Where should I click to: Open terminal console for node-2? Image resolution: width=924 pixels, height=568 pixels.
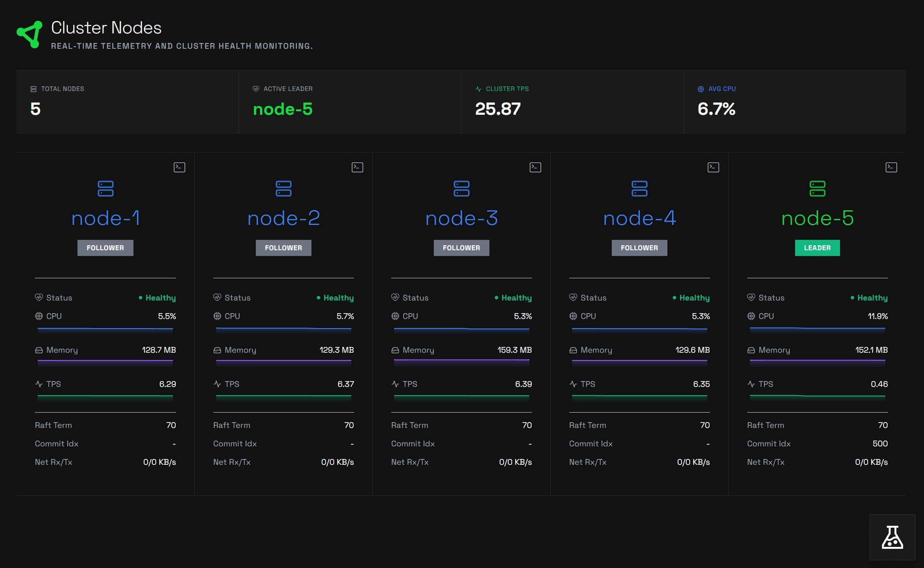(x=357, y=167)
